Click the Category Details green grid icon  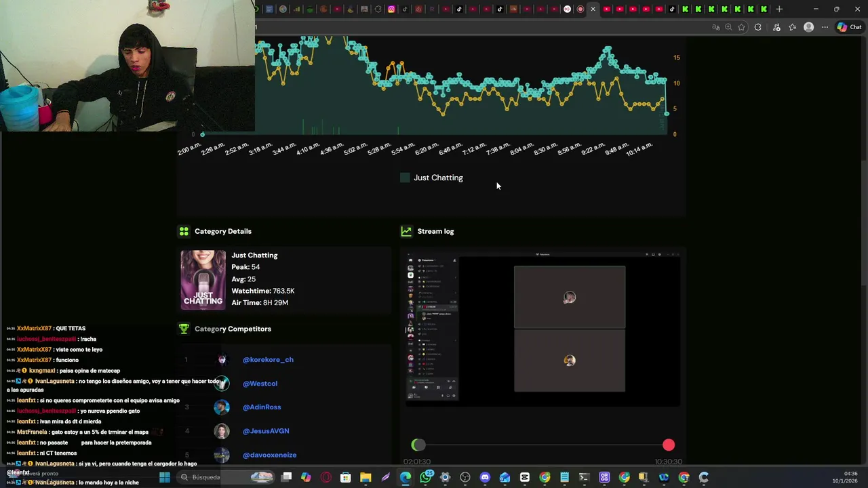click(x=184, y=231)
